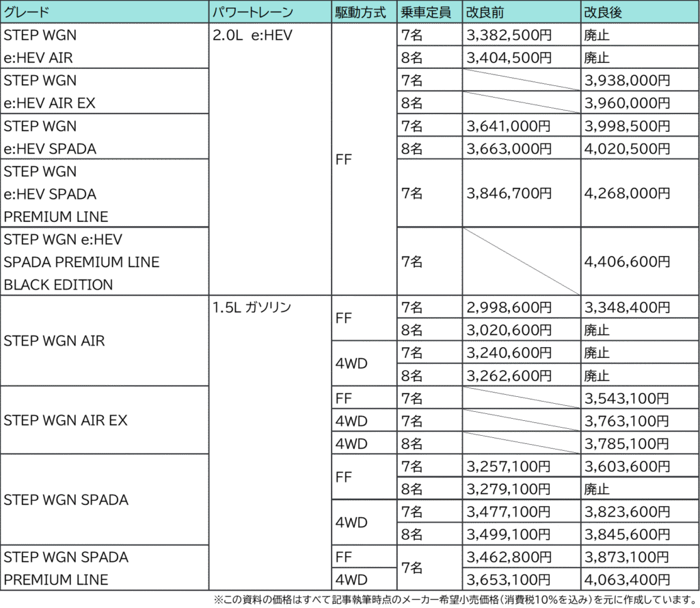Click the 駆動方式 column header
The height and width of the screenshot is (608, 700).
364,12
